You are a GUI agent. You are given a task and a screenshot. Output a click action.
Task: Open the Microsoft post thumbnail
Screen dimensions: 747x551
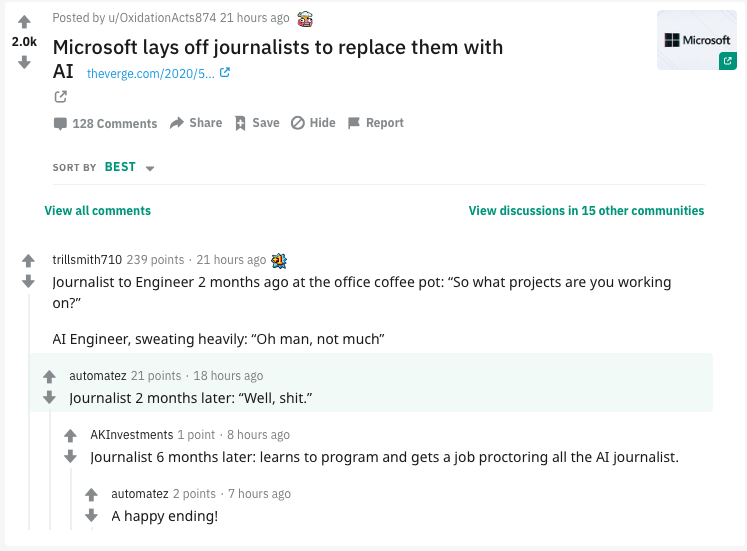click(697, 40)
